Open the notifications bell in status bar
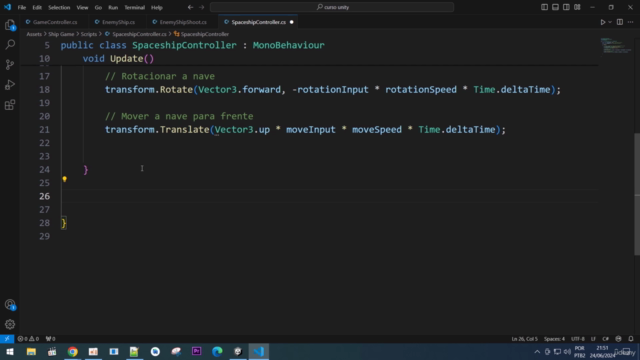This screenshot has width=640, height=360. pyautogui.click(x=631, y=339)
